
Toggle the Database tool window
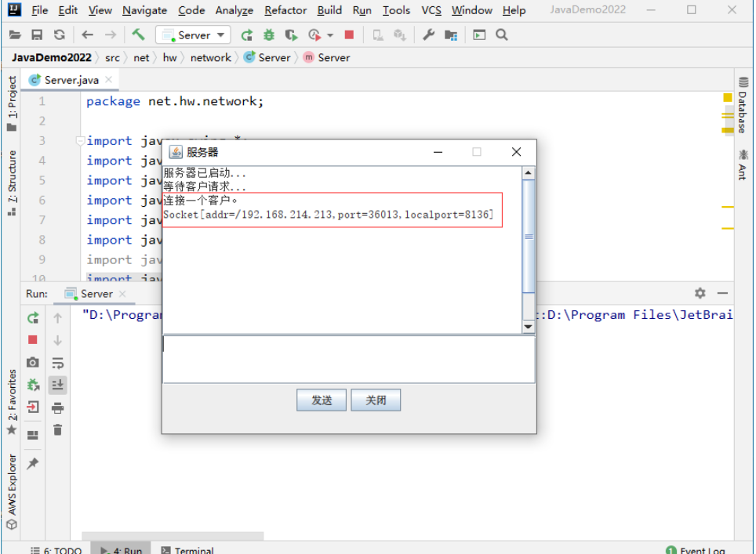coord(743,105)
